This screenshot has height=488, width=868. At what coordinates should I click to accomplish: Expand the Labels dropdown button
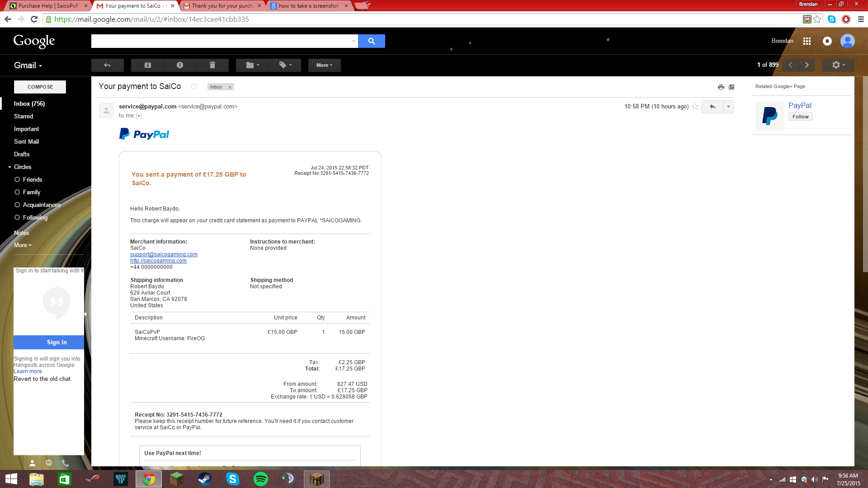(285, 65)
